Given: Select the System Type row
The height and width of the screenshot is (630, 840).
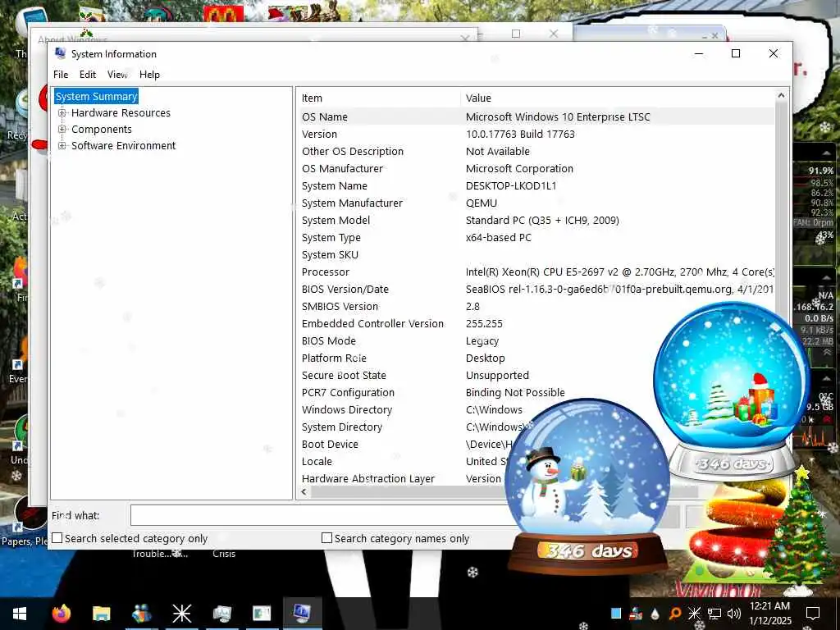Looking at the screenshot, I should click(x=536, y=237).
